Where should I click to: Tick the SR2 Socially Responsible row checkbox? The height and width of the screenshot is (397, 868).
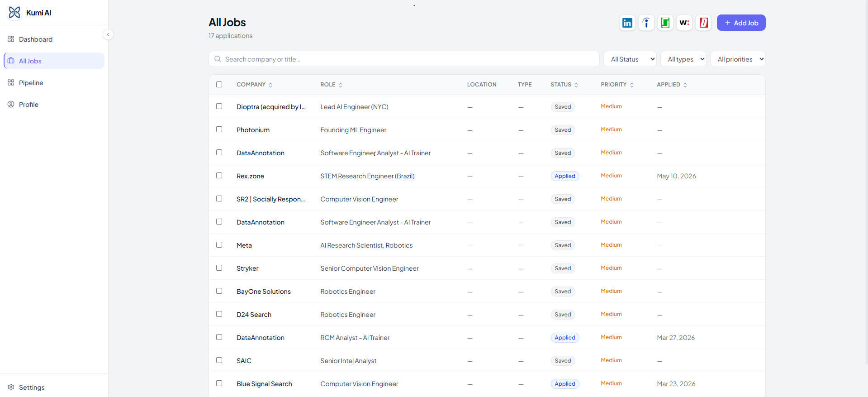click(x=219, y=199)
